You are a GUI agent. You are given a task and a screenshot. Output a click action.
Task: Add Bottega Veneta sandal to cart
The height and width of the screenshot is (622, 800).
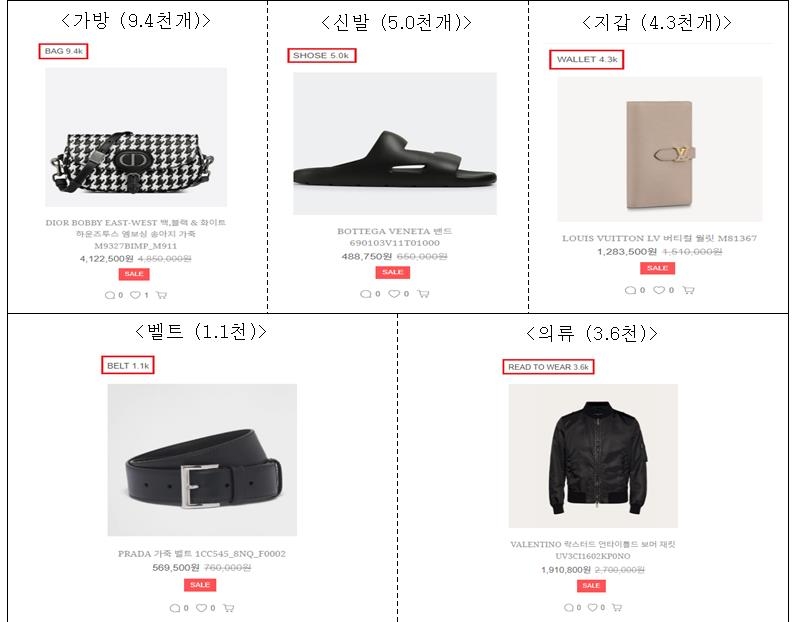[423, 294]
